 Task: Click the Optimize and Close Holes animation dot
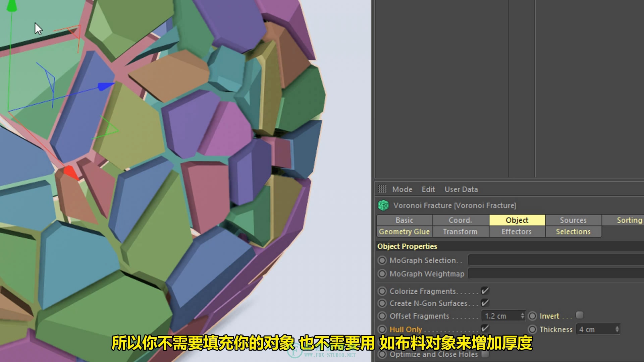(x=382, y=354)
